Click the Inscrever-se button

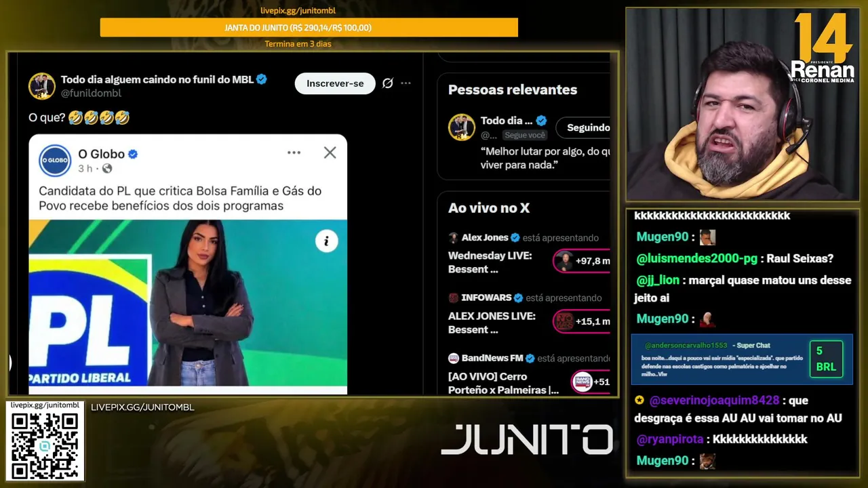335,83
